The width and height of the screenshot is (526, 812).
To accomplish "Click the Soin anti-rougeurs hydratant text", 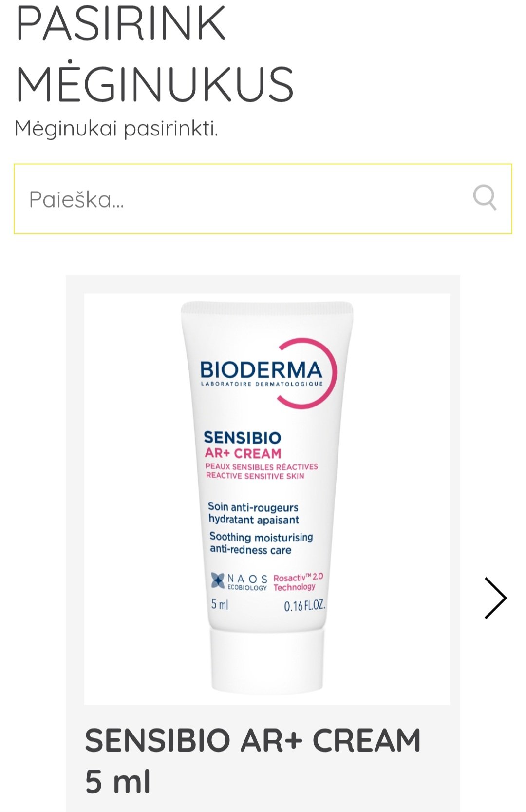I will [x=253, y=513].
